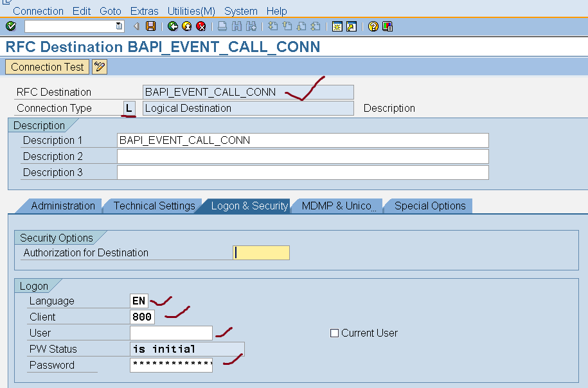588x388 pixels.
Task: Click the Authorization for Destination field
Action: coord(261,252)
